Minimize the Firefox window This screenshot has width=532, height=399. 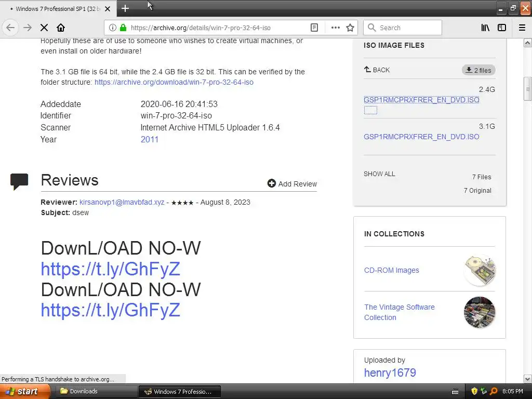point(500,8)
